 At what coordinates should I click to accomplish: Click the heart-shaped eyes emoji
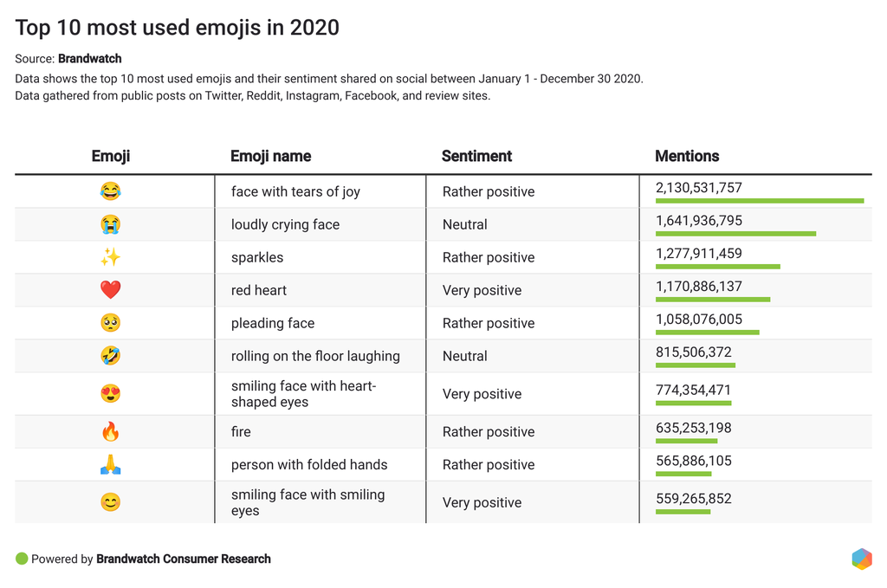coord(110,394)
